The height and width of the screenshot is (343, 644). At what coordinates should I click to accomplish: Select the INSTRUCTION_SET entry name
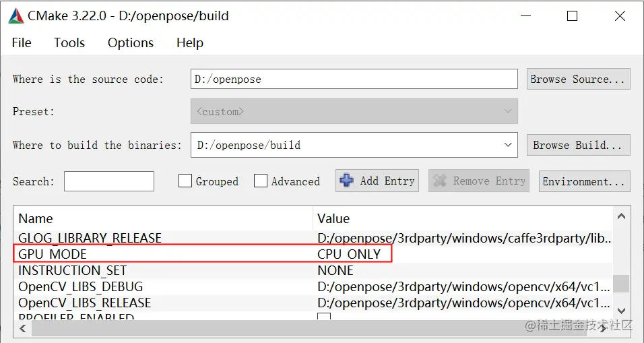coord(72,270)
